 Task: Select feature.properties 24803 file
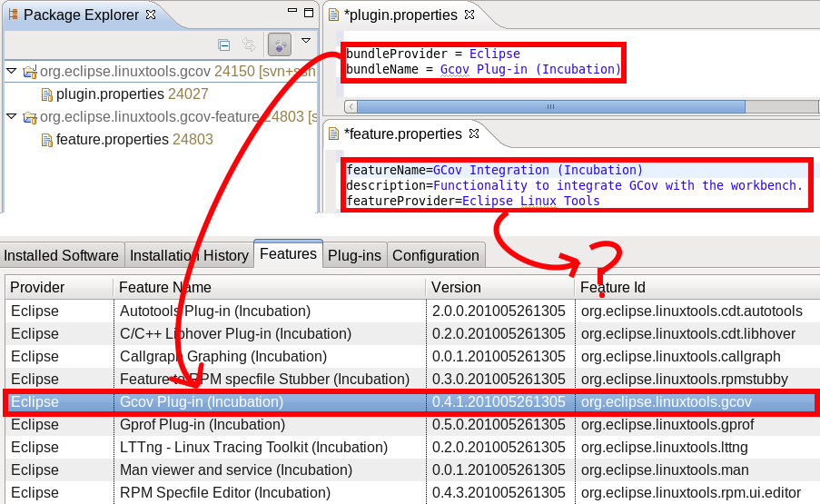point(134,140)
